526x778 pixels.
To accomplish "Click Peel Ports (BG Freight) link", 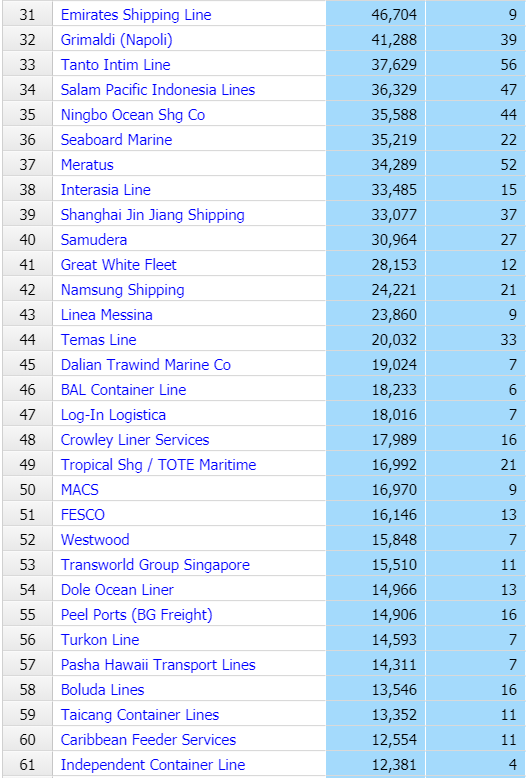I will coord(137,615).
